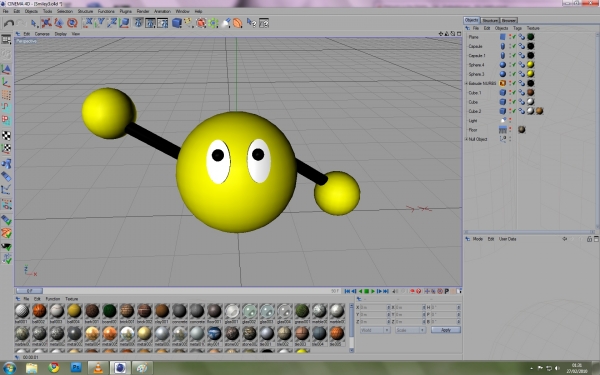Open the Structure menu
Screen dimensions: 600x375
click(85, 11)
